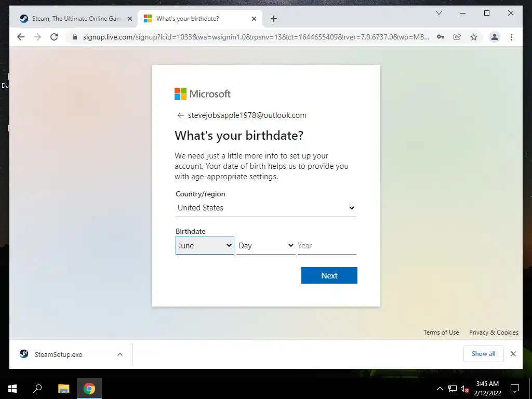The height and width of the screenshot is (399, 532).
Task: Open the Day dropdown
Action: 265,245
